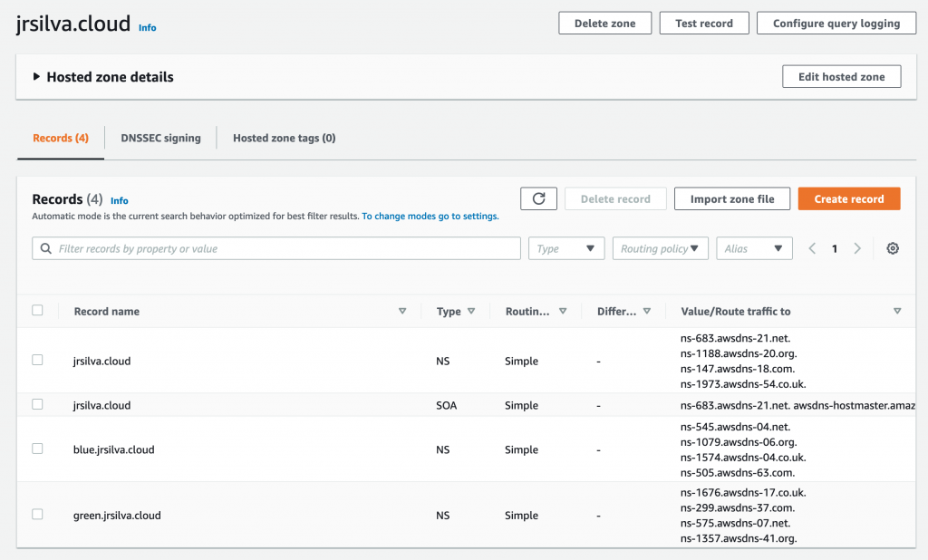928x560 pixels.
Task: Sort by Routing policy column arrow
Action: (x=563, y=312)
